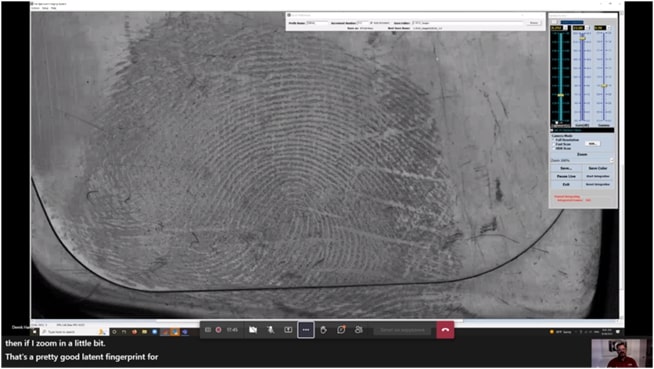Click the Save Folder path field
The image size is (654, 369).
point(467,23)
